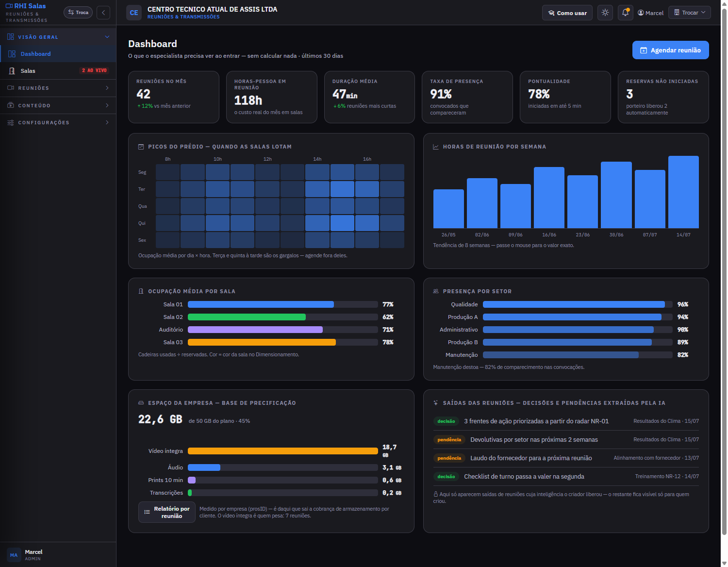Click the Picos do prédio calendar icon
The height and width of the screenshot is (567, 728).
click(x=141, y=147)
